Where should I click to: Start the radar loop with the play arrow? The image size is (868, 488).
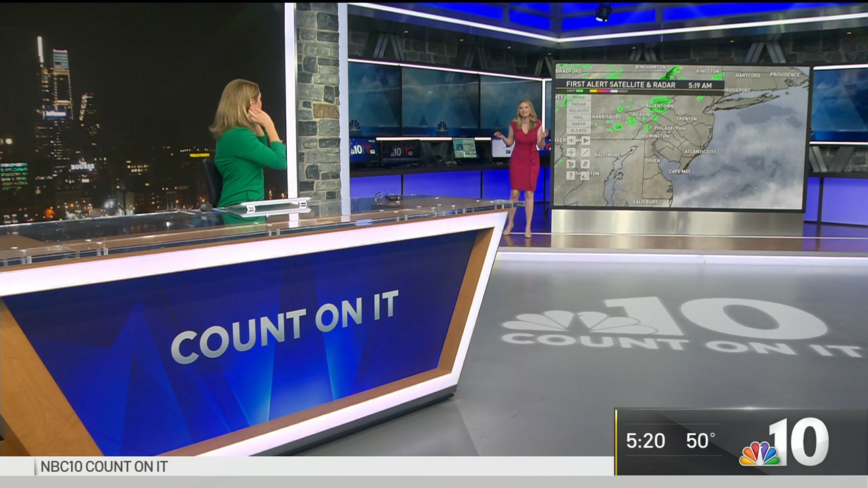coord(586,140)
